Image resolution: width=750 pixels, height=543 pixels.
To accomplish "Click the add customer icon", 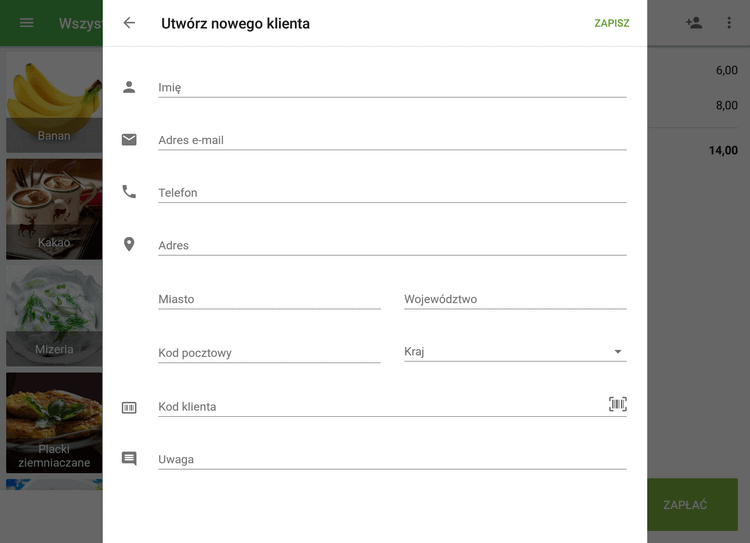I will click(x=694, y=23).
